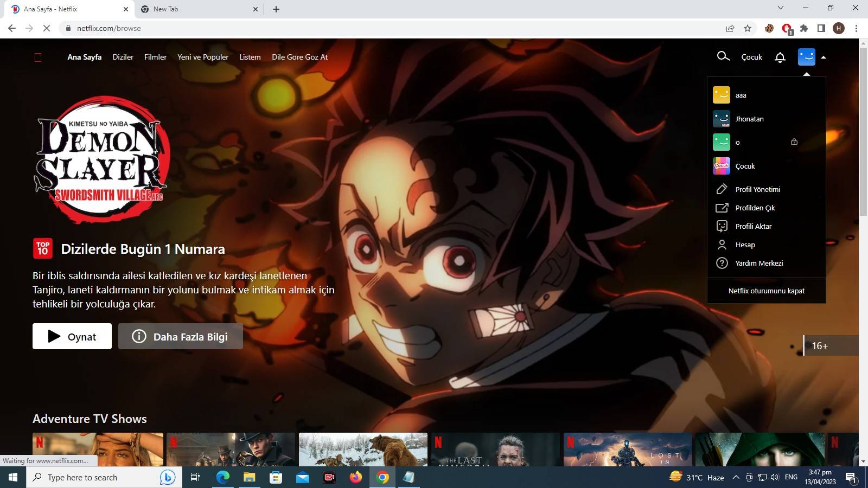Stop page loading X button
868x488 pixels.
click(x=47, y=28)
